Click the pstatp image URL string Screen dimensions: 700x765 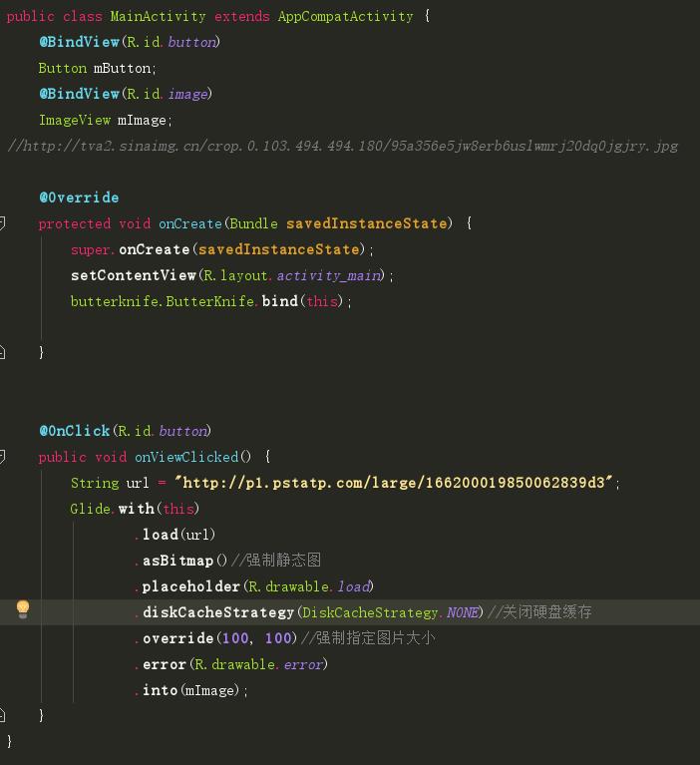(394, 483)
